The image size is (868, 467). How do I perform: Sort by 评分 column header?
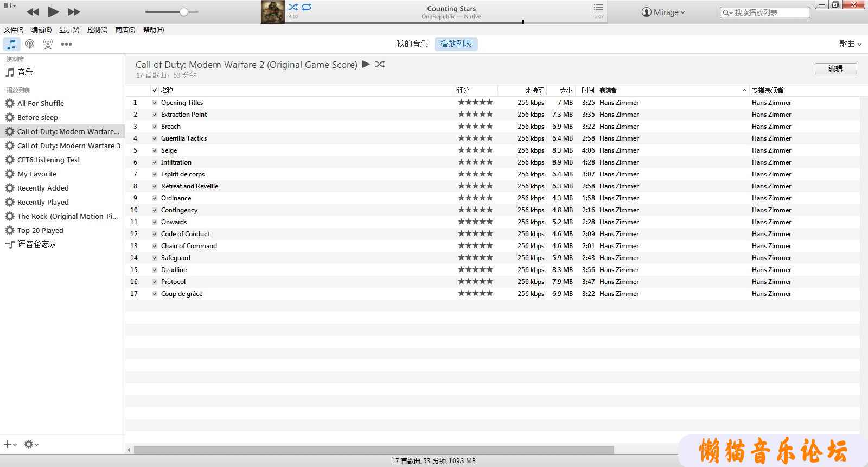coord(476,90)
